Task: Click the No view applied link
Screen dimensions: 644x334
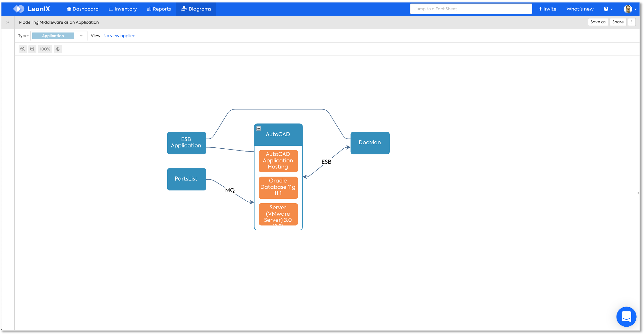Action: [119, 36]
